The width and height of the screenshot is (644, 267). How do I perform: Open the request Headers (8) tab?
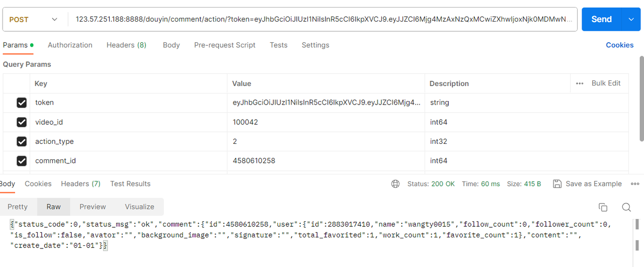tap(126, 45)
